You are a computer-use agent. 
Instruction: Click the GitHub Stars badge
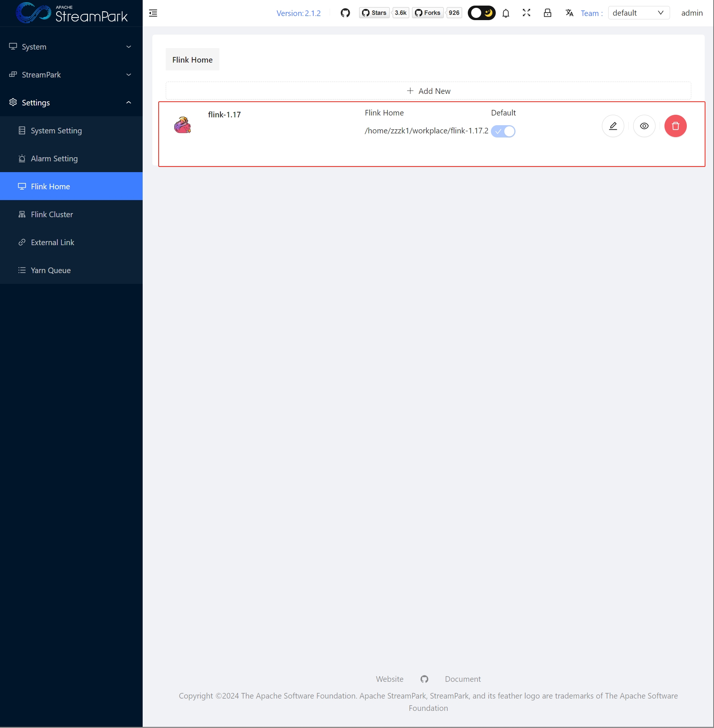(374, 13)
